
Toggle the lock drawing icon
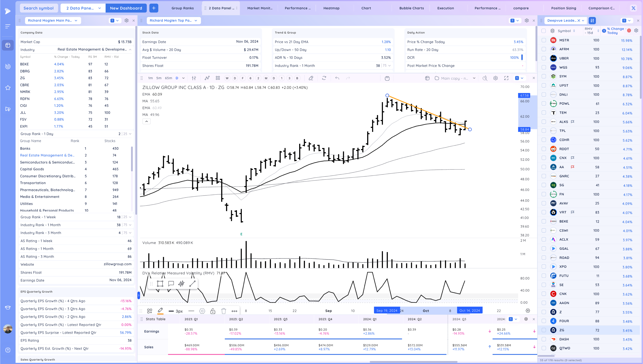(x=213, y=311)
